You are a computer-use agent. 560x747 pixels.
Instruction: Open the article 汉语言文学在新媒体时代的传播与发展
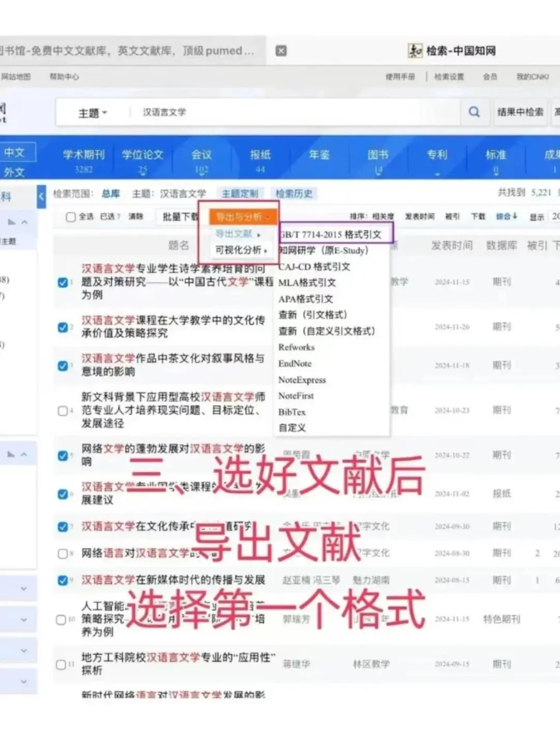pyautogui.click(x=173, y=580)
